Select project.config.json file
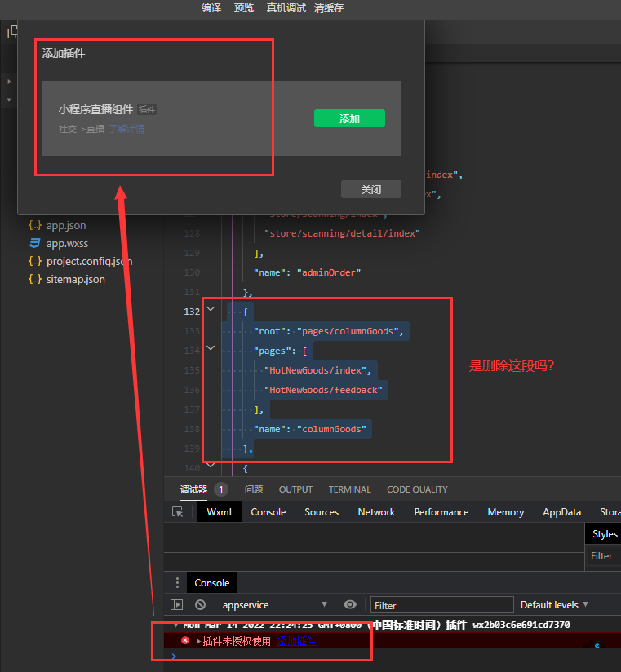Viewport: 621px width, 672px height. (x=89, y=262)
